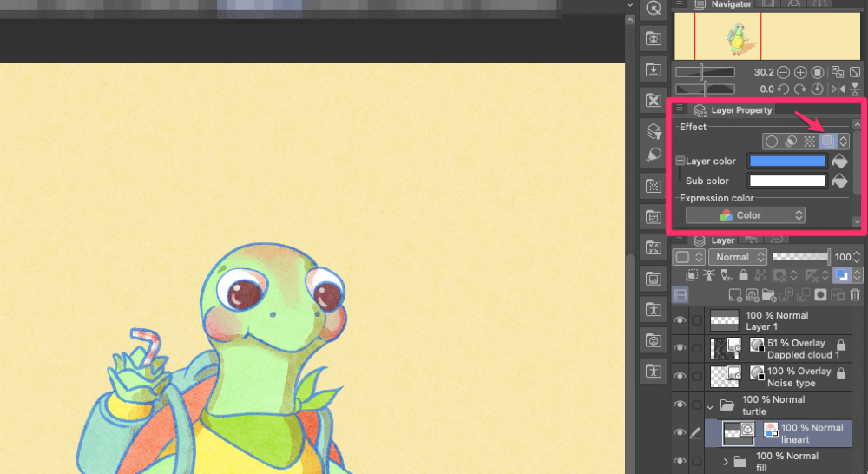The image size is (868, 474).
Task: Select the Layer Property tab
Action: point(733,110)
